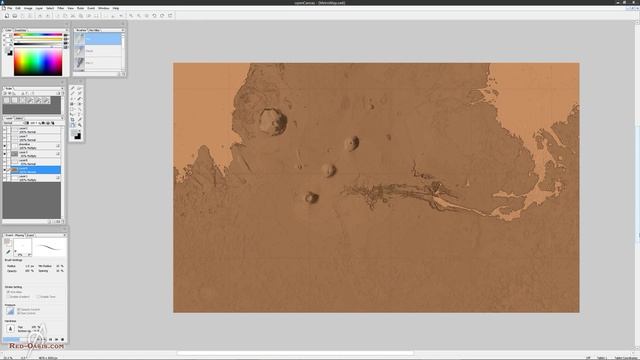The image size is (640, 360).
Task: Click the Zoom in toolbar icon
Action: point(131,16)
